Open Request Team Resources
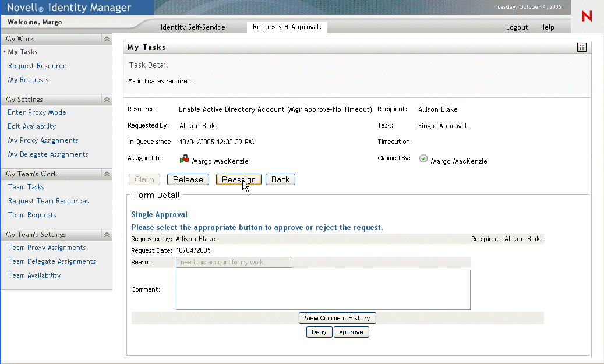The height and width of the screenshot is (364, 604). (x=48, y=201)
